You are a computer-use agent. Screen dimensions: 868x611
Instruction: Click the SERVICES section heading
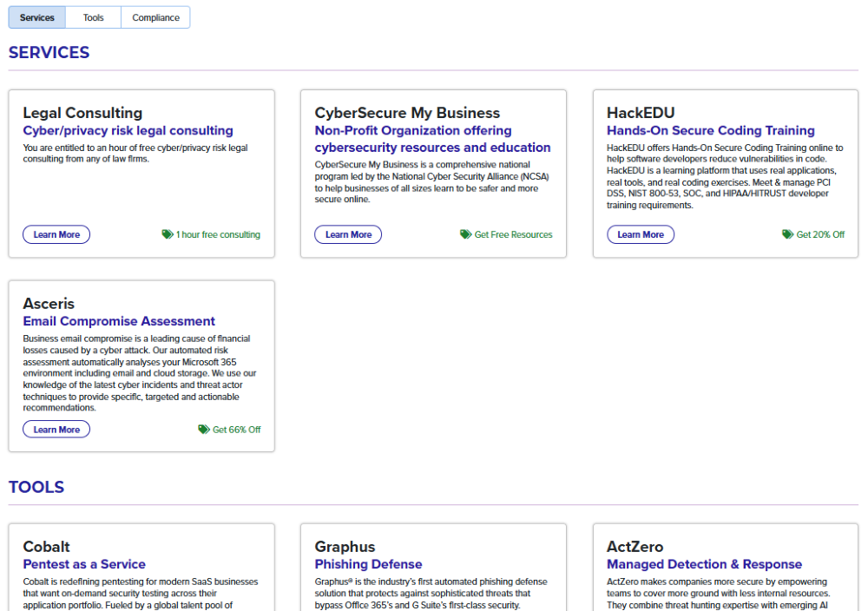tap(49, 53)
